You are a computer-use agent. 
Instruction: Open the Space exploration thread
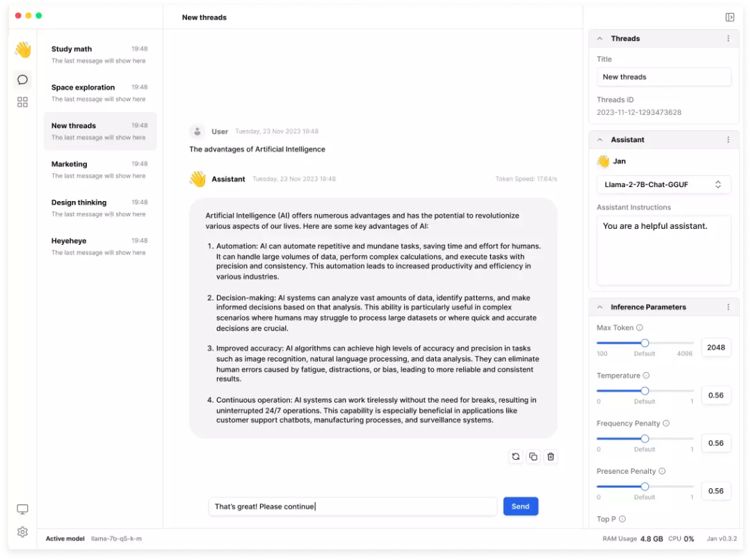[x=99, y=93]
